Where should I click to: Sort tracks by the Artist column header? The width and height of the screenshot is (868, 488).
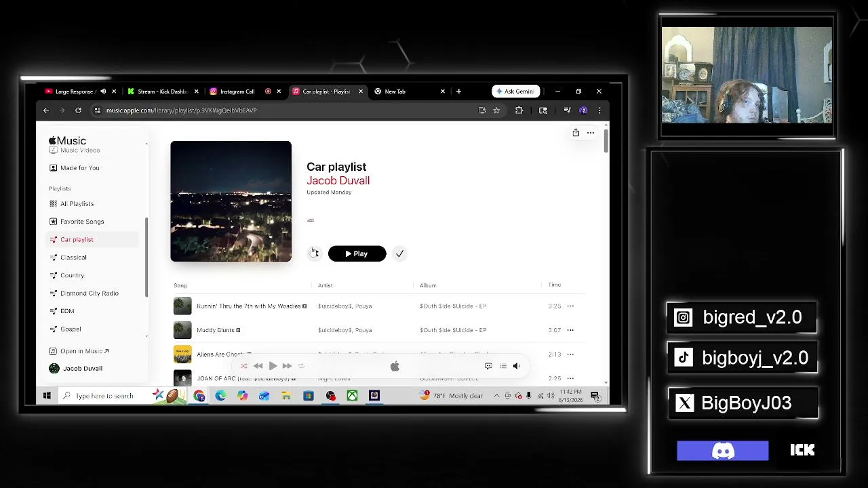point(325,285)
